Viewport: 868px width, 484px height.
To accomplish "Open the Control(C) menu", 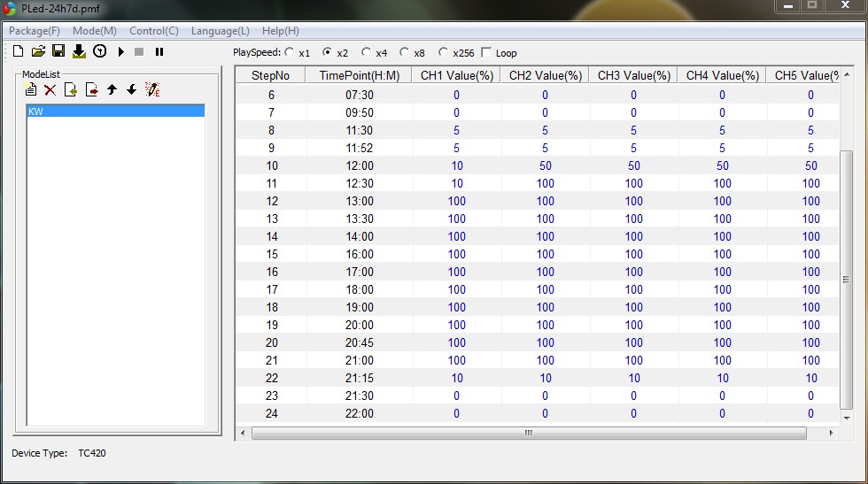I will (154, 31).
